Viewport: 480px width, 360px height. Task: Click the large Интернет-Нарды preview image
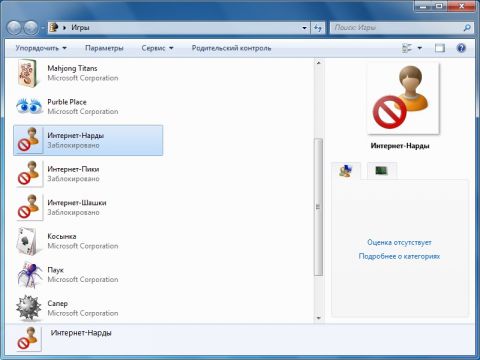pyautogui.click(x=403, y=98)
